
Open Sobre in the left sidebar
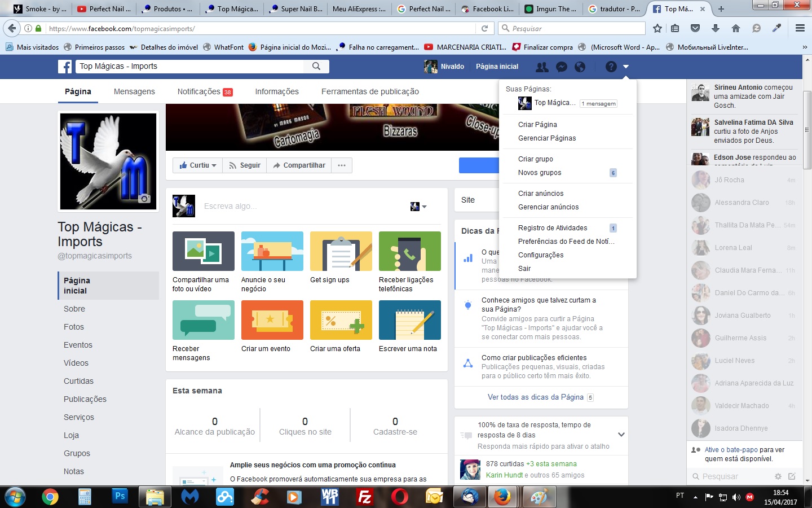(74, 309)
